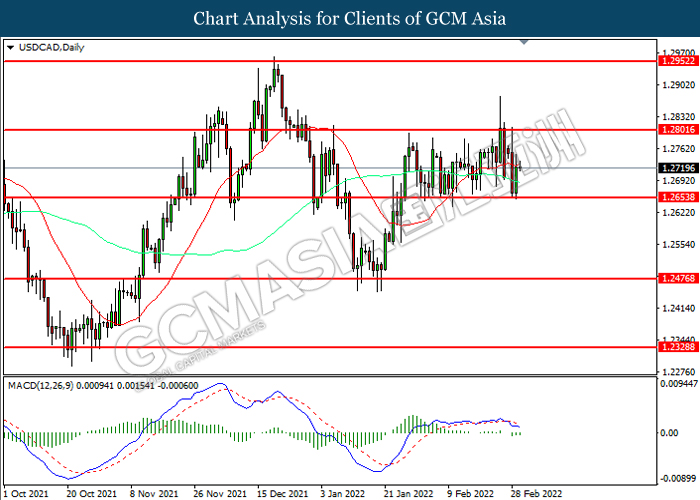Click the chart shift triangle marker
Viewport: 700px width, 500px height.
click(524, 42)
